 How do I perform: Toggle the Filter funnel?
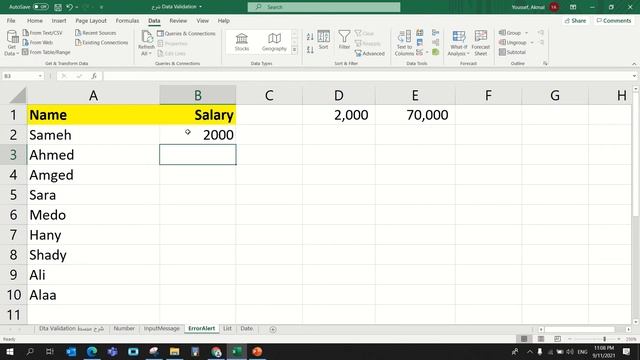pos(344,40)
